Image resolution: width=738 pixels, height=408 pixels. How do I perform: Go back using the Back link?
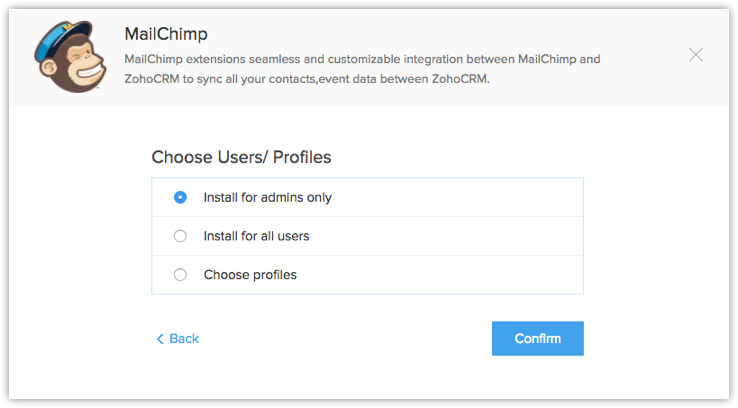pyautogui.click(x=177, y=339)
